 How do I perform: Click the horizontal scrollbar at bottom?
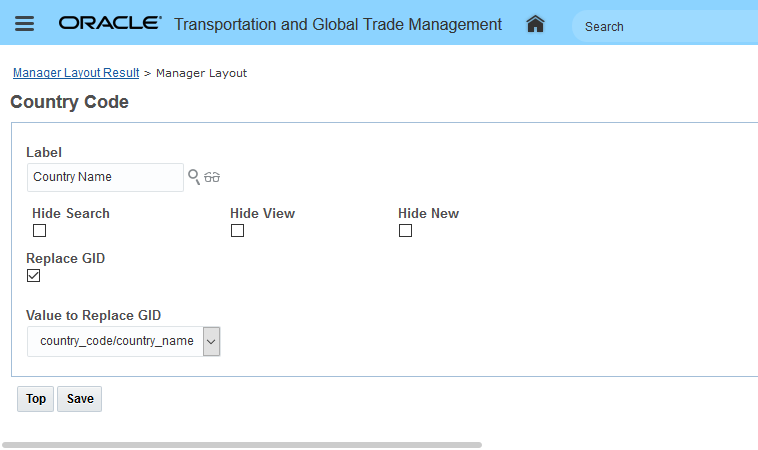click(242, 444)
